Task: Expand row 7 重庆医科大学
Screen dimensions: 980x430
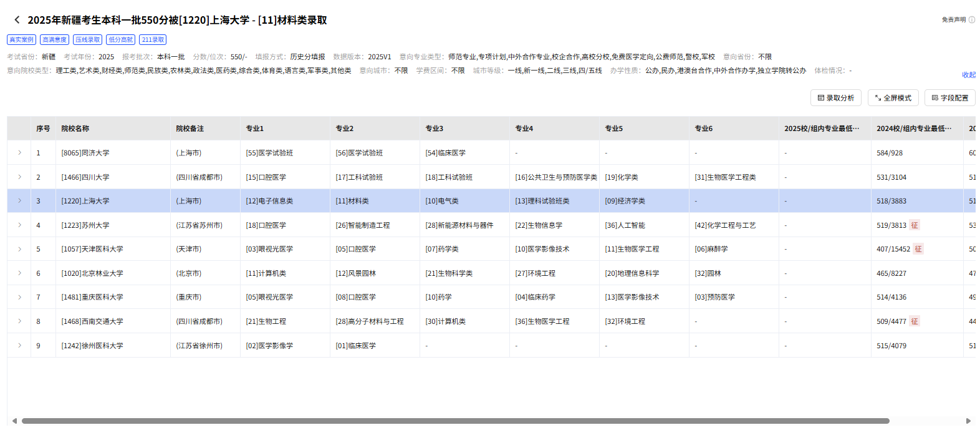Action: [x=19, y=297]
